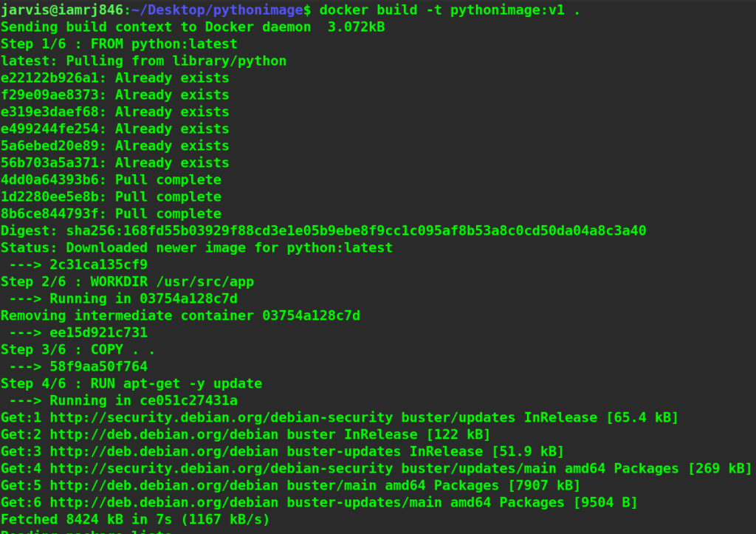Image resolution: width=756 pixels, height=534 pixels.
Task: Click the "Removing intermediate container" line
Action: click(x=180, y=316)
